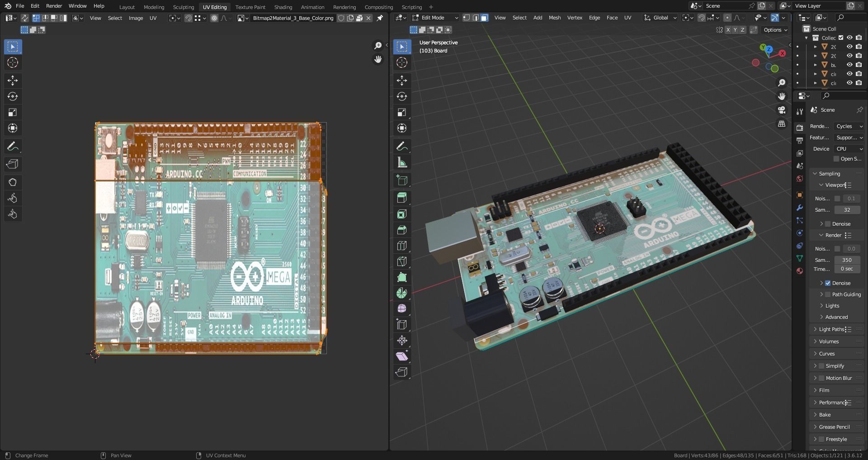Switch to the Shading workspace tab
This screenshot has height=460, width=868.
(x=283, y=7)
